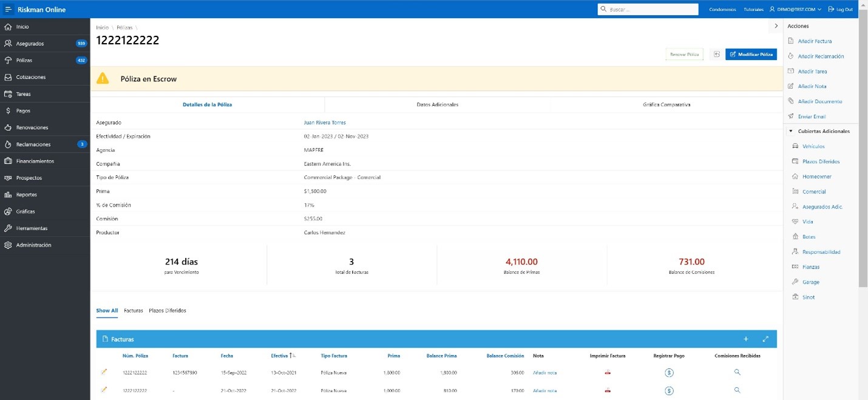868x400 pixels.
Task: Print invoice 1234567890 with the printer icon
Action: pos(607,373)
